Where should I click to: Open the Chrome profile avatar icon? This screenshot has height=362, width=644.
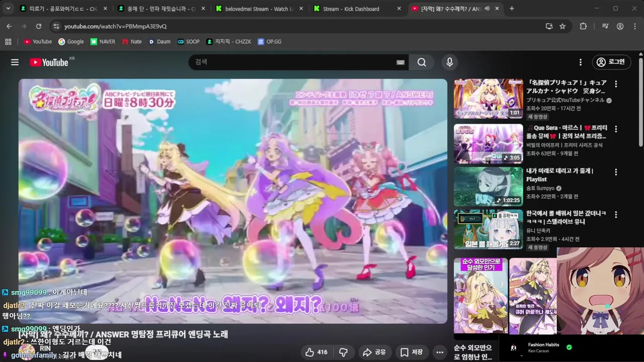[x=620, y=26]
